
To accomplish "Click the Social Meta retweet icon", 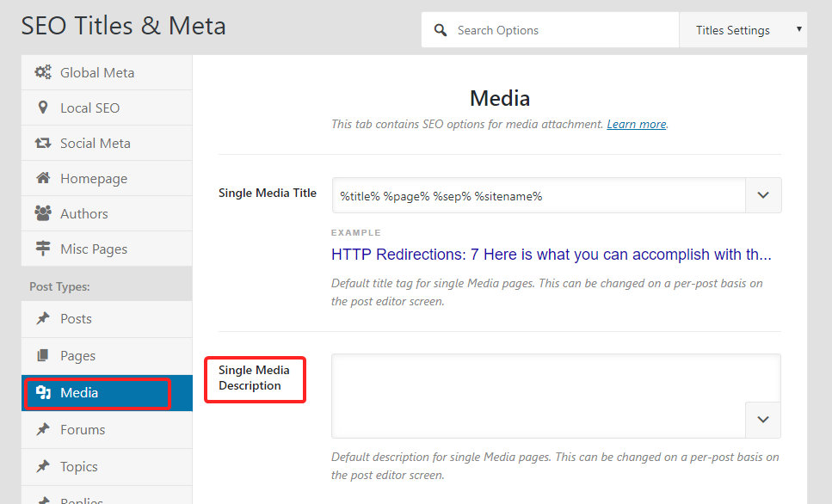I will [42, 144].
